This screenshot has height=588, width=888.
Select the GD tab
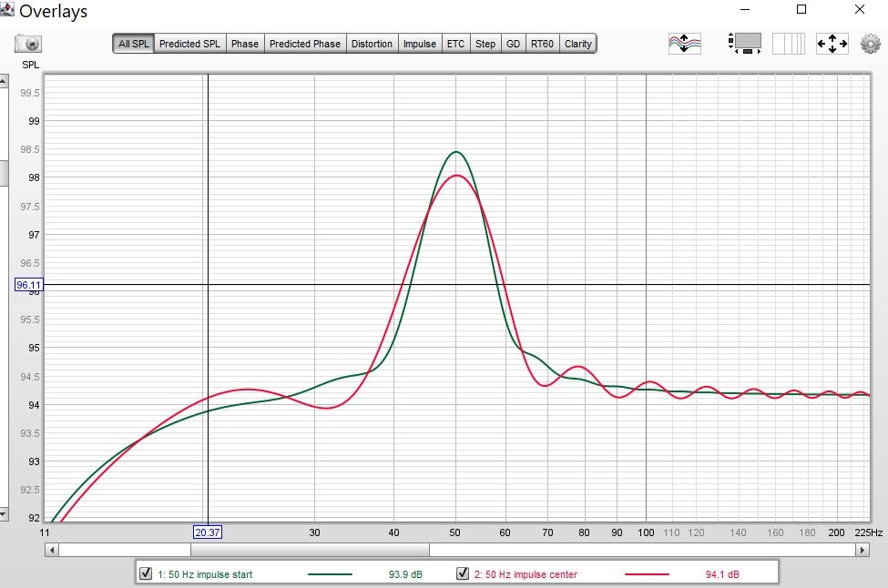[513, 44]
